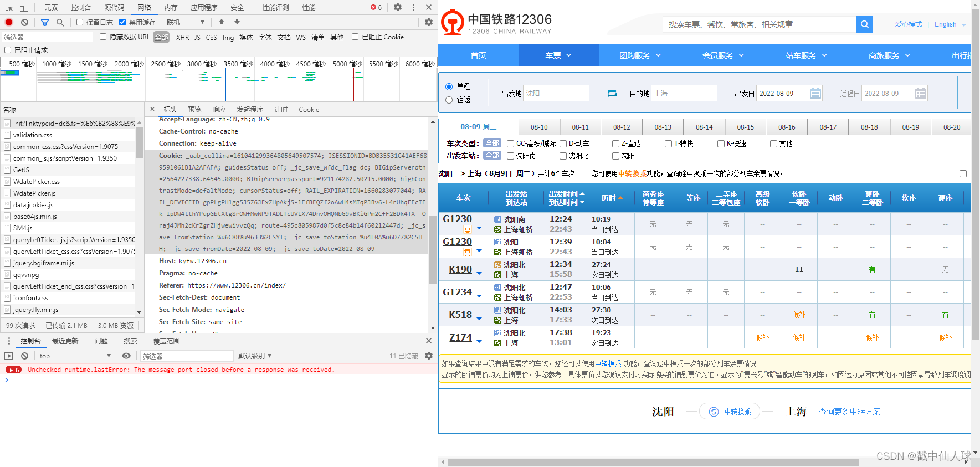
Task: Go to 首页 in site navigation
Action: pos(478,55)
